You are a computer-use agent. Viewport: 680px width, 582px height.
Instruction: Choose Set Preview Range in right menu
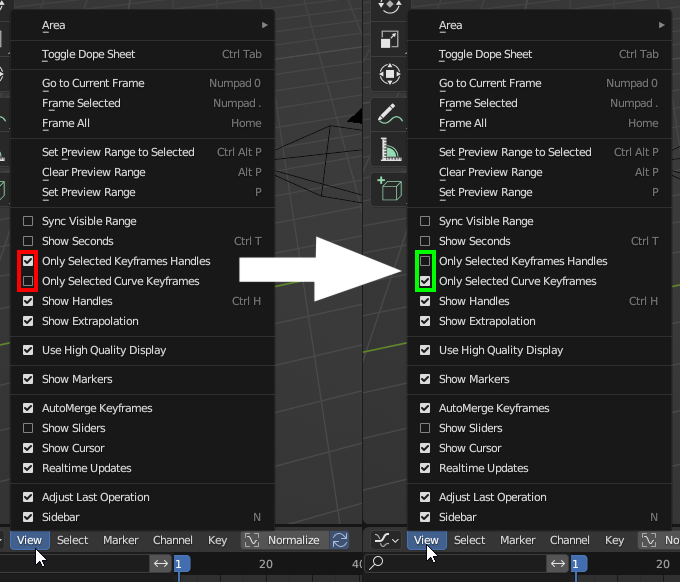(539, 192)
